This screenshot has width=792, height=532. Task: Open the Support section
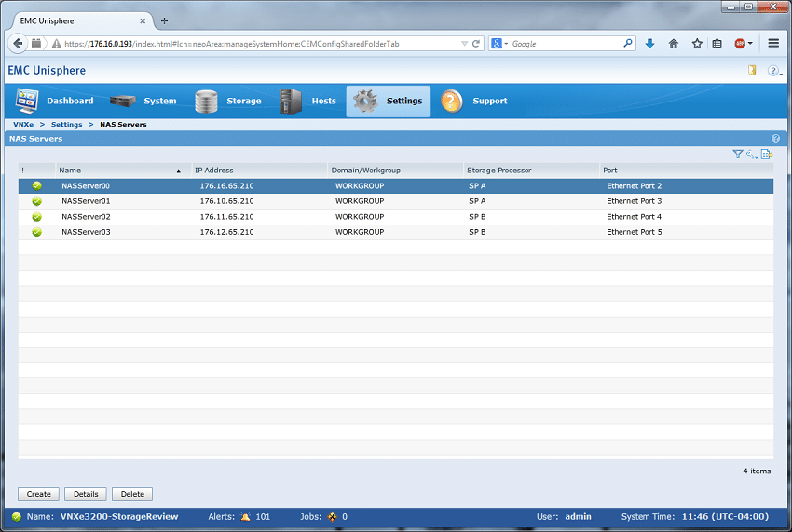[473, 101]
